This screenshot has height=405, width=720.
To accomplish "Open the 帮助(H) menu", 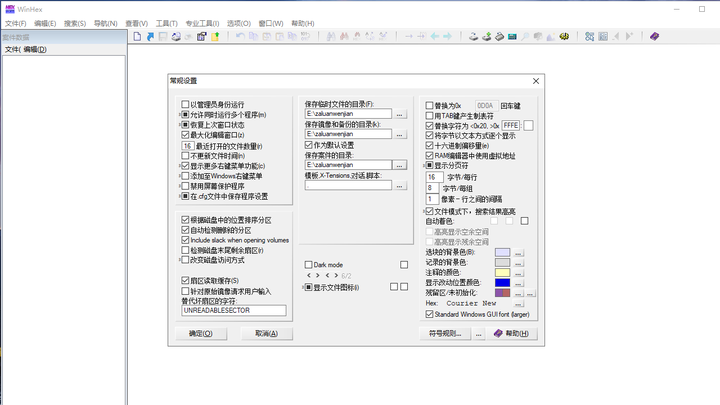I will click(303, 23).
